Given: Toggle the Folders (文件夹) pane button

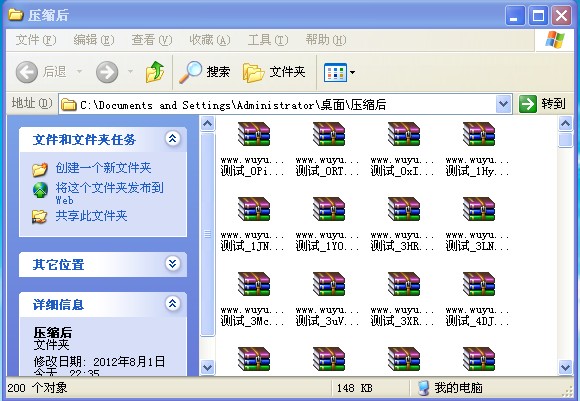Looking at the screenshot, I should pos(274,72).
